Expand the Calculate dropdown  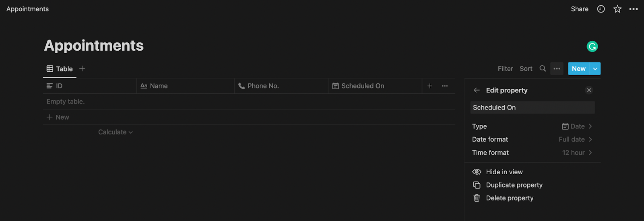[x=116, y=132]
